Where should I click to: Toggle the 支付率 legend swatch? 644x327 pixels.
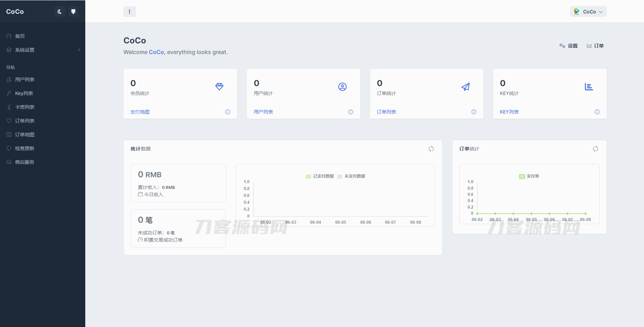(x=522, y=176)
